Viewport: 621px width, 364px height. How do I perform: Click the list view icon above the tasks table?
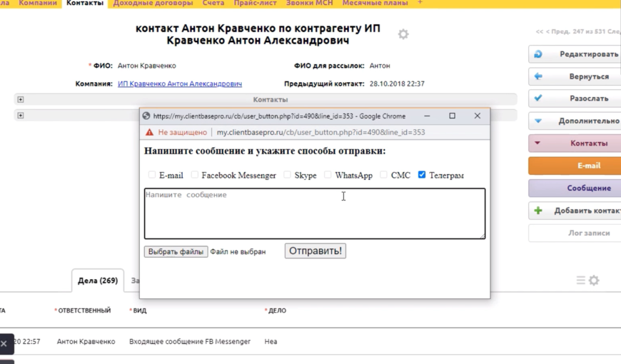580,280
